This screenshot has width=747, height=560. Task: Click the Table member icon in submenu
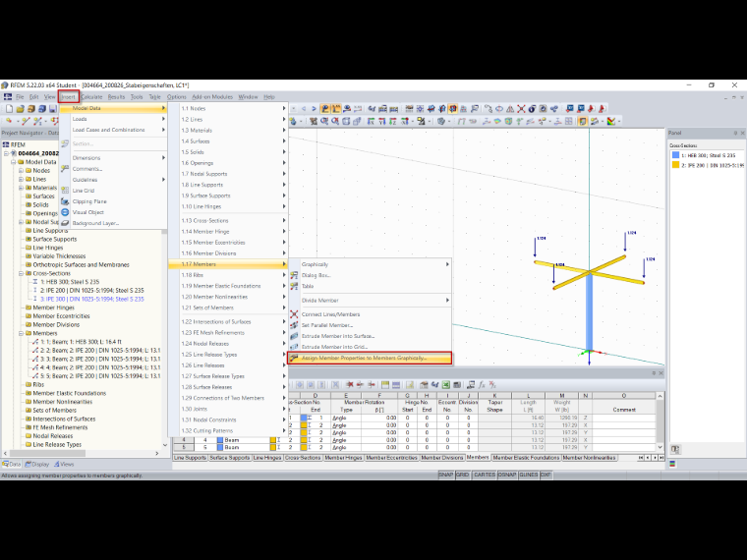(294, 286)
